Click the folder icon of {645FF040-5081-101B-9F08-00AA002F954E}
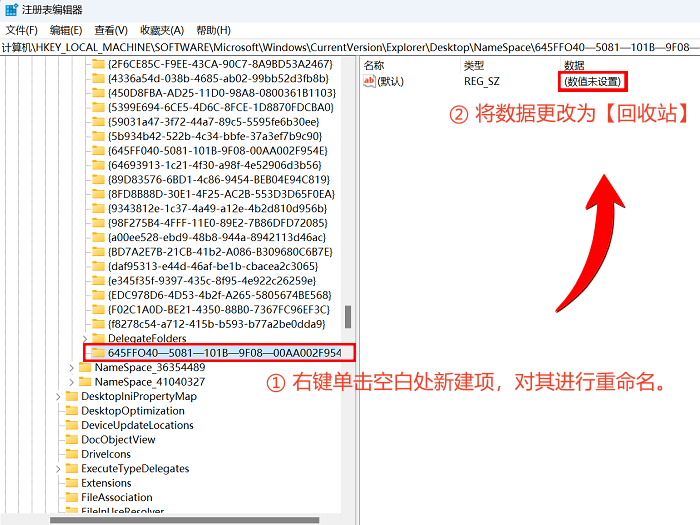This screenshot has width=700, height=525. (98, 150)
